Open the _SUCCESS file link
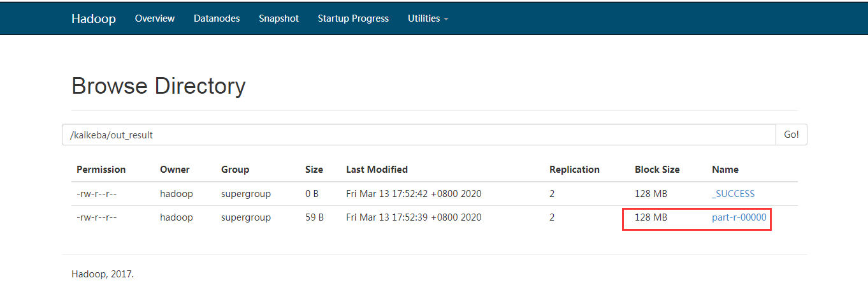868x285 pixels. click(x=733, y=194)
